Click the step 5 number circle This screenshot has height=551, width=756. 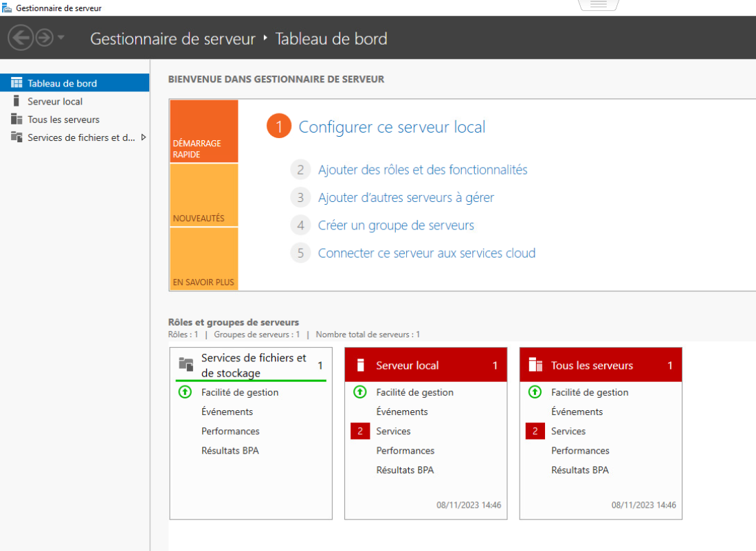pos(300,253)
